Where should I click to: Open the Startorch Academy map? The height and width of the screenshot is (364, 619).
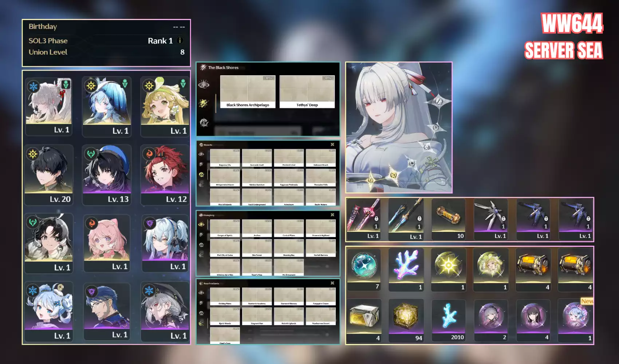(x=257, y=296)
